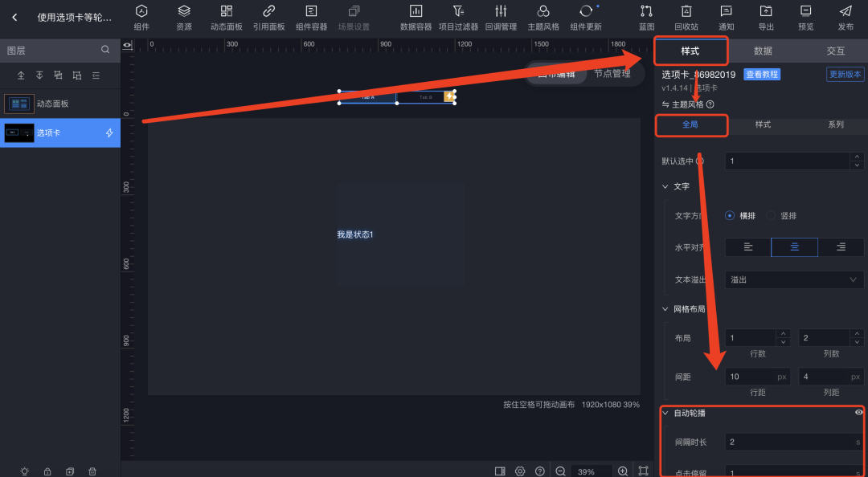Viewport: 868px width, 477px height.
Task: Click the send to bottom layer icon
Action: click(x=77, y=75)
